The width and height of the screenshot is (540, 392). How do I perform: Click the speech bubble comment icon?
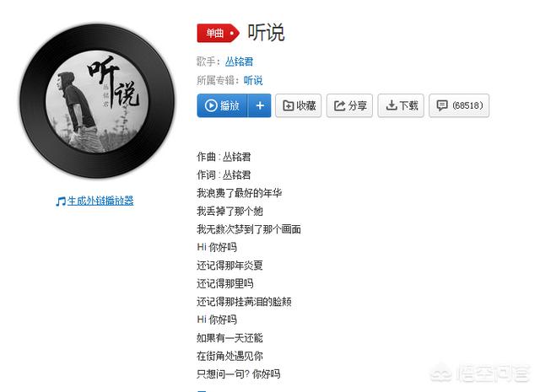pyautogui.click(x=442, y=105)
